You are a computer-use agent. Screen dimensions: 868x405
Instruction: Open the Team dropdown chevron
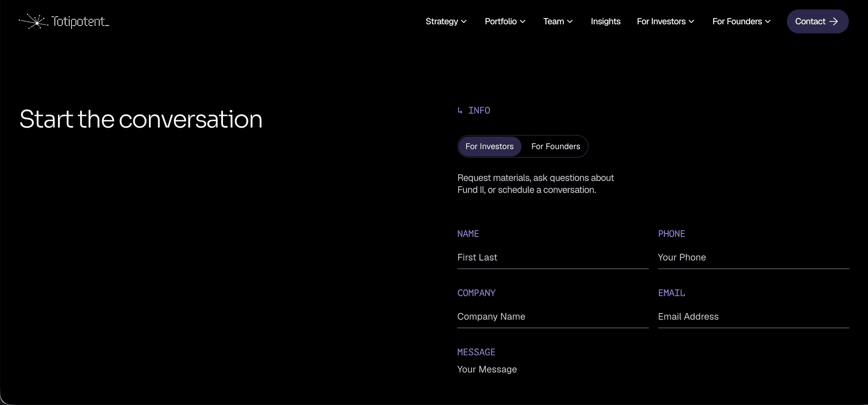[570, 22]
